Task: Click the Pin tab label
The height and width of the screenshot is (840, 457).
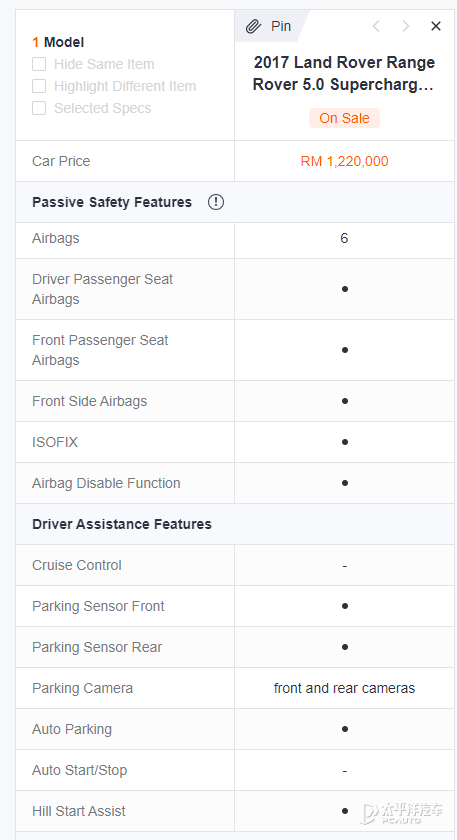Action: pos(281,26)
